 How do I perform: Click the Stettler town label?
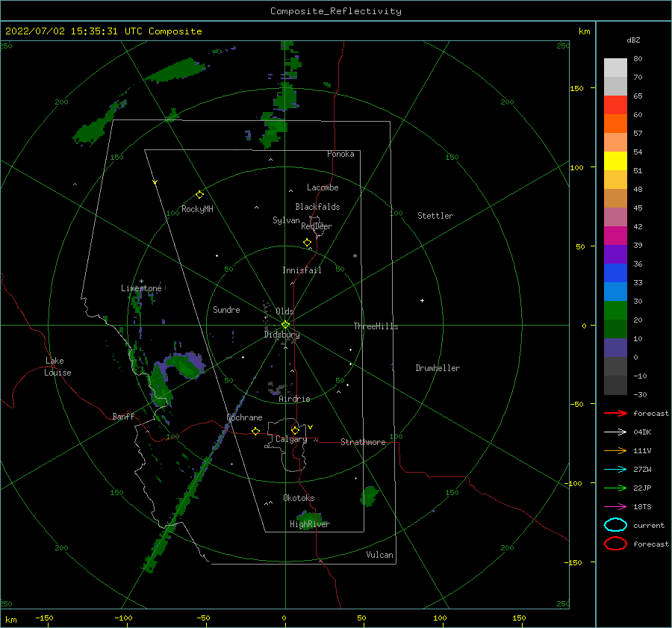point(435,216)
